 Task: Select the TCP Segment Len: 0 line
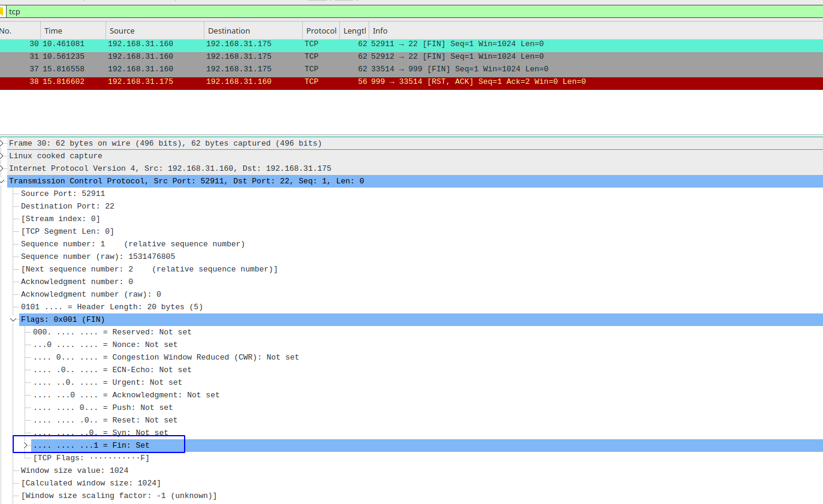tap(68, 231)
